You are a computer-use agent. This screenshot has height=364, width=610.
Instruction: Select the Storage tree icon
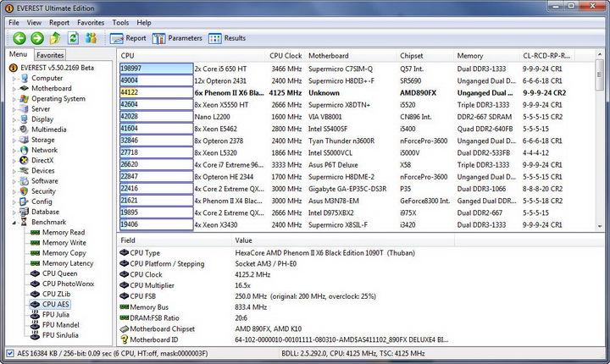(x=25, y=140)
